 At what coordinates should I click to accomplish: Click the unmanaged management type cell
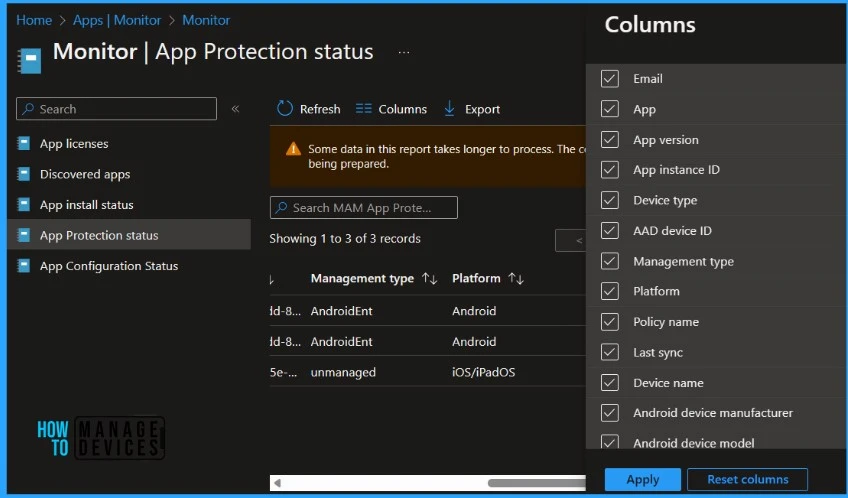pos(343,372)
